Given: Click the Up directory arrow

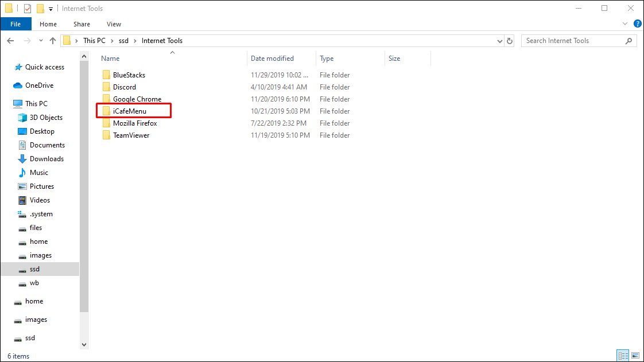Looking at the screenshot, I should coord(53,41).
